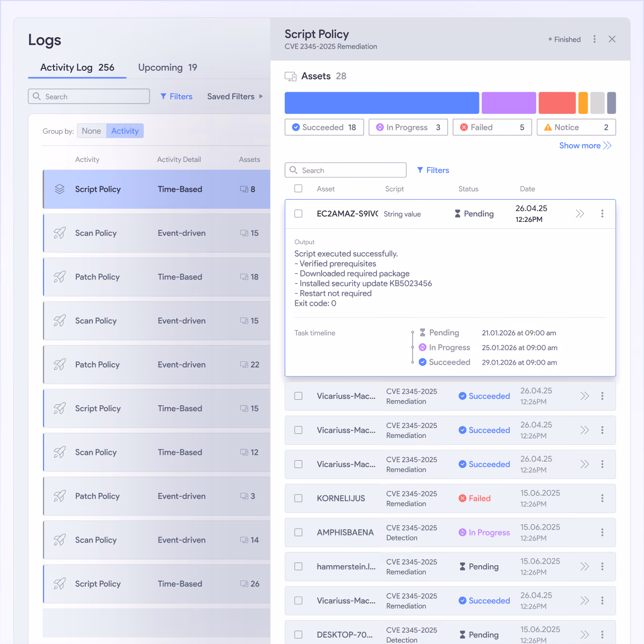Collapse the EC2AMAZ-S9IV row details
The height and width of the screenshot is (644, 644).
pos(580,214)
